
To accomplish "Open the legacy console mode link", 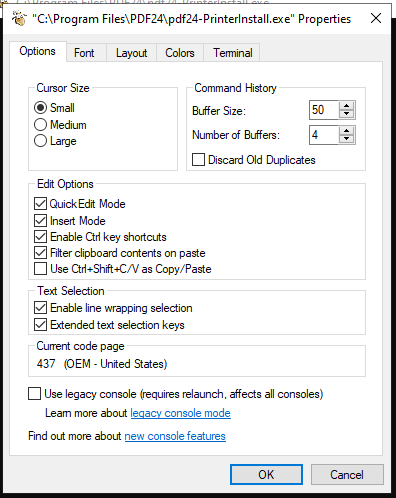I will [x=180, y=413].
